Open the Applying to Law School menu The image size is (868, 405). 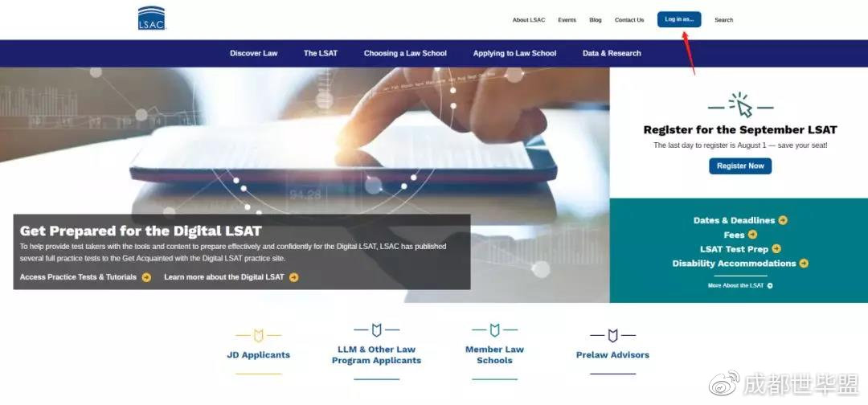[515, 53]
